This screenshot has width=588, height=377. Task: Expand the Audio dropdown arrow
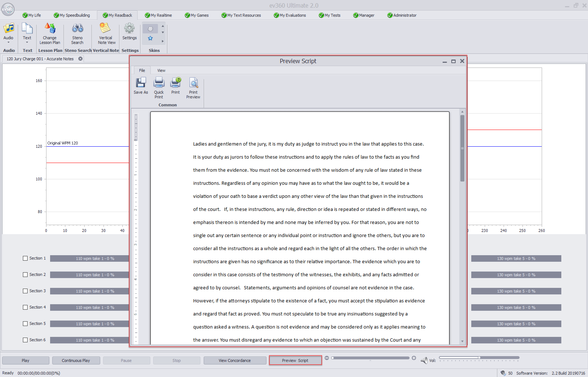tap(8, 43)
